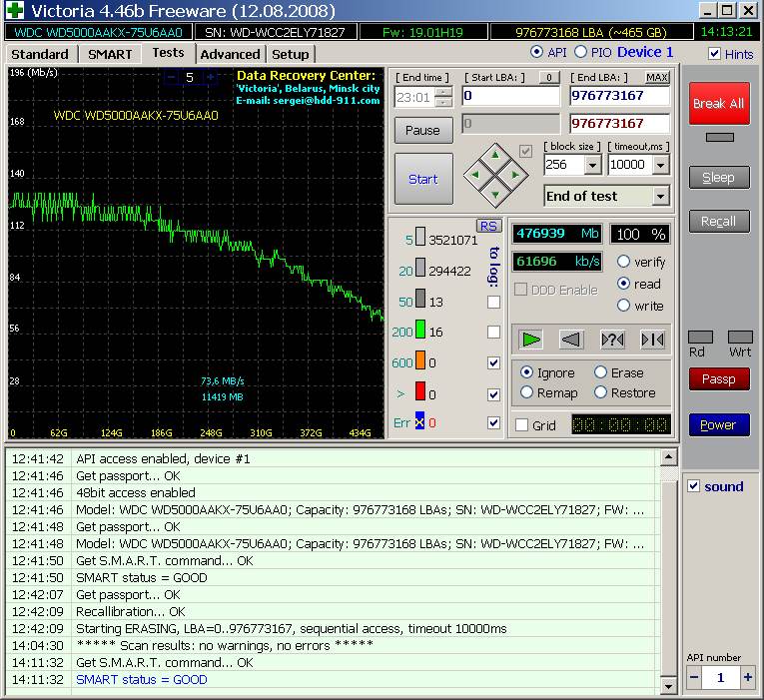The width and height of the screenshot is (764, 700).
Task: Click the '0' button above Start LBA
Action: [549, 77]
